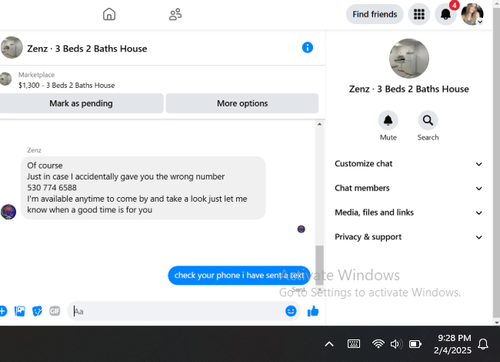
Task: Click the chat scrollbar up arrow
Action: (x=319, y=124)
